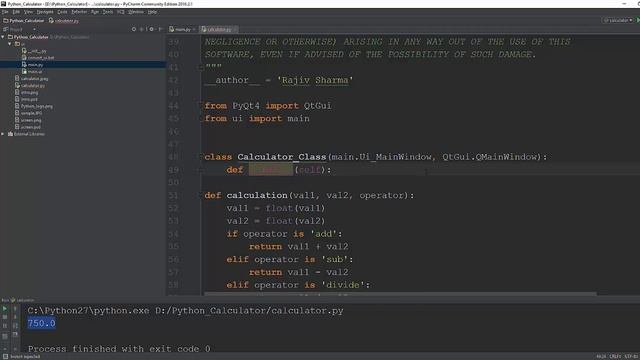Select screen.png in project tree
640x360 pixels.
pyautogui.click(x=28, y=120)
